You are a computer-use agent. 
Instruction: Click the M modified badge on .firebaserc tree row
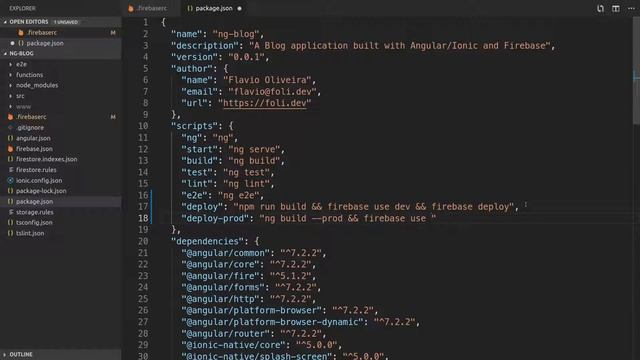[x=113, y=117]
